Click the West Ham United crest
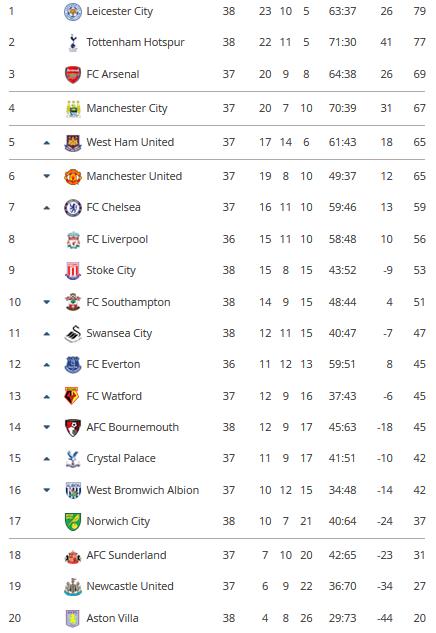The width and height of the screenshot is (436, 633). pos(73,143)
